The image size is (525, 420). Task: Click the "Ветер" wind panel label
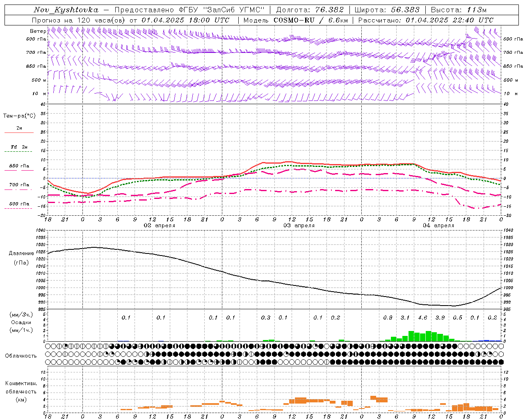pyautogui.click(x=38, y=31)
